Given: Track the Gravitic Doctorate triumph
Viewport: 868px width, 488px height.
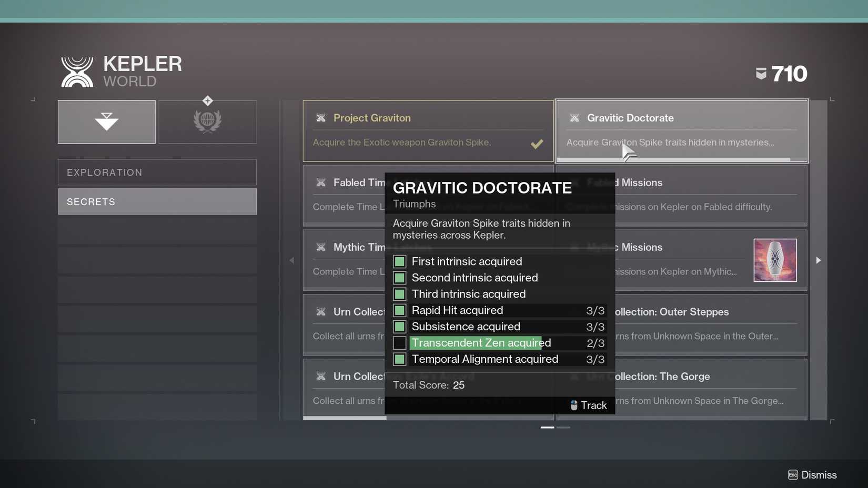Looking at the screenshot, I should [588, 405].
